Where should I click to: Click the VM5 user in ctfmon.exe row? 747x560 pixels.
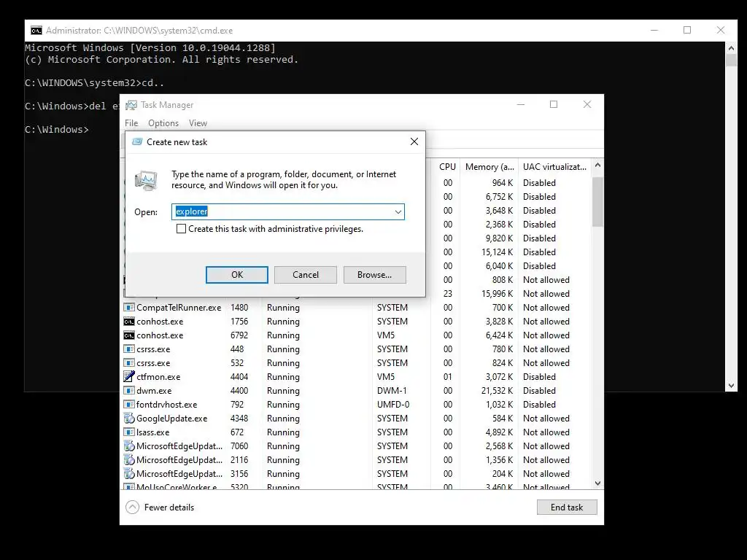pyautogui.click(x=386, y=377)
